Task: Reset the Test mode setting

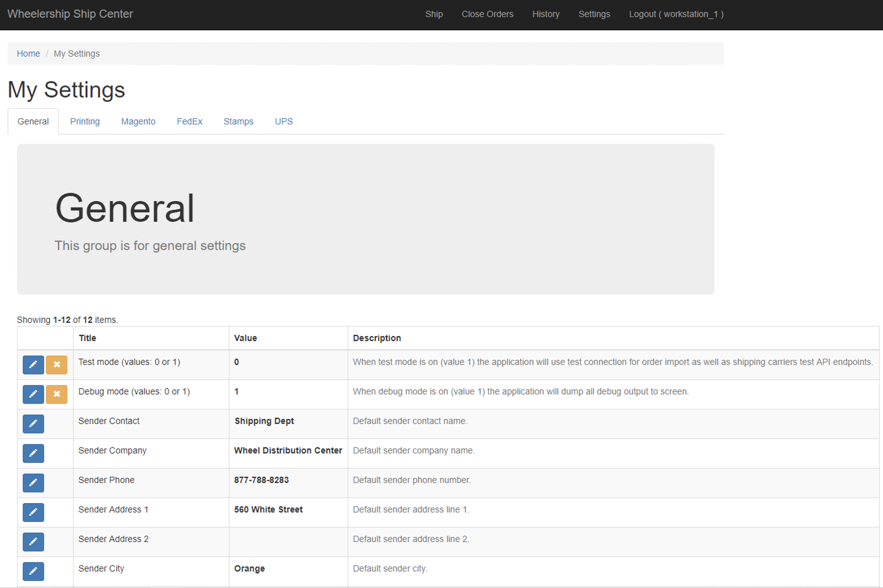Action: 57,364
